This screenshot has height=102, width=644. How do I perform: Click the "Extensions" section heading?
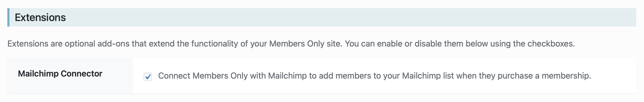click(x=40, y=17)
